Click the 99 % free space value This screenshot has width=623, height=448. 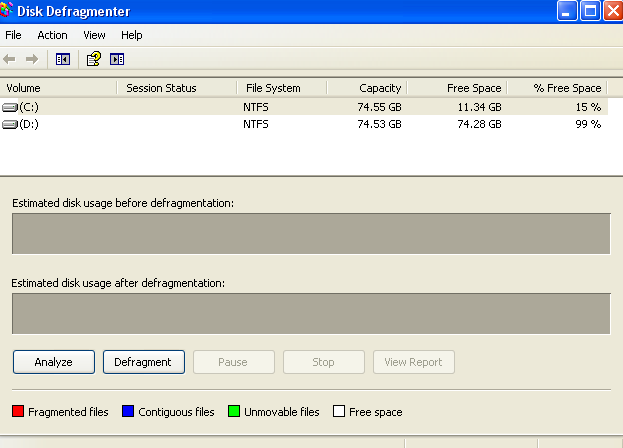click(x=588, y=124)
